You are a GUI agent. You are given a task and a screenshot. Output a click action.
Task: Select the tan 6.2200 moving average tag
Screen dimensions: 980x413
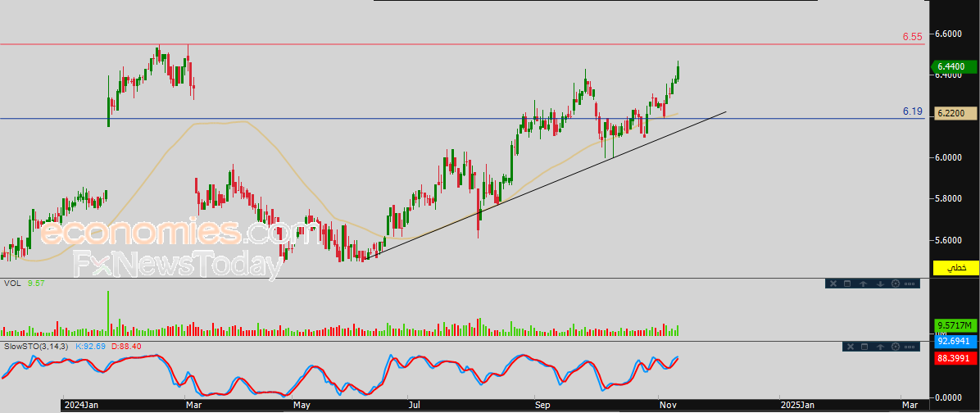pos(954,113)
